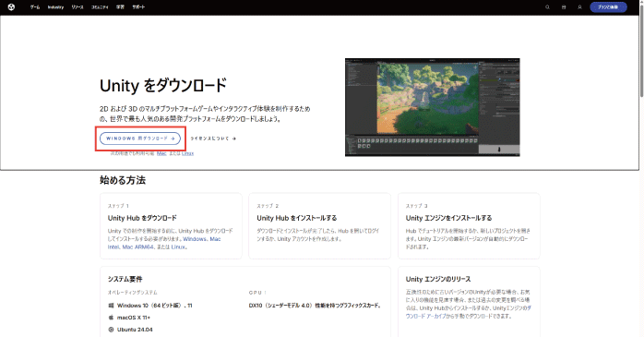The width and height of the screenshot is (644, 337).
Task: Click the Ubuntu 24.04 requirement text
Action: coord(135,330)
